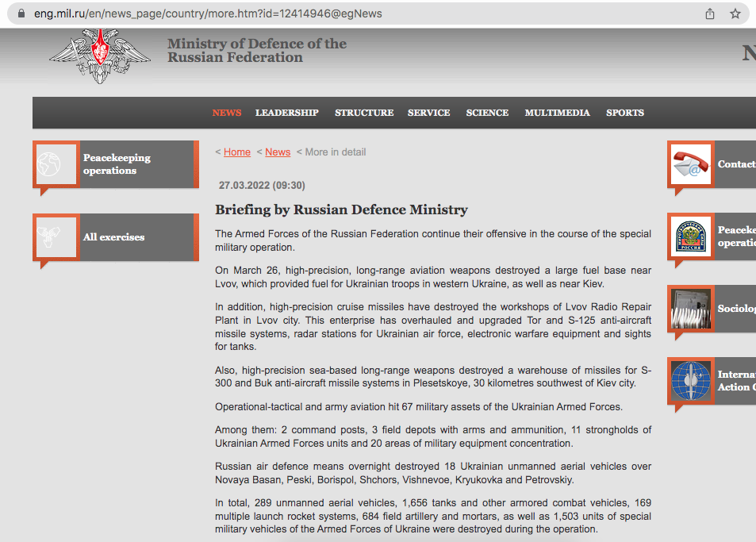756x542 pixels.
Task: Click the date '27.03.2022 (09:30)'
Action: pos(262,185)
